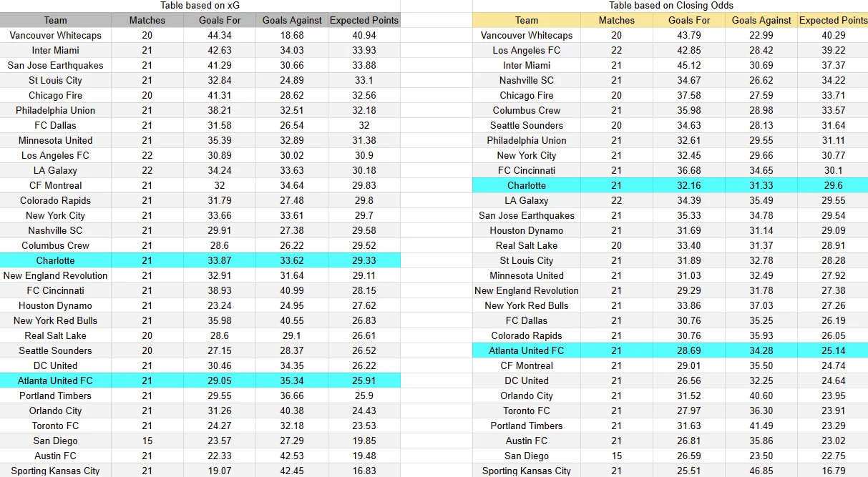Select the 'Table based on xG' title cell
The height and width of the screenshot is (477, 868).
(200, 6)
